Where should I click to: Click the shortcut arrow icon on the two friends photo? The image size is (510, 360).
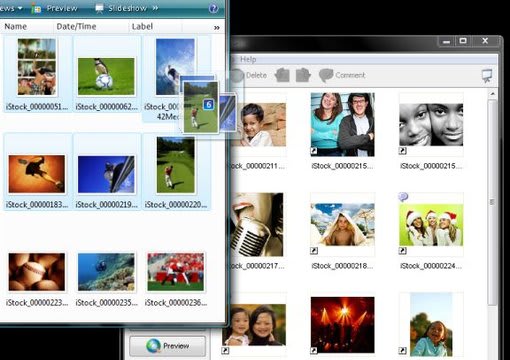point(314,151)
